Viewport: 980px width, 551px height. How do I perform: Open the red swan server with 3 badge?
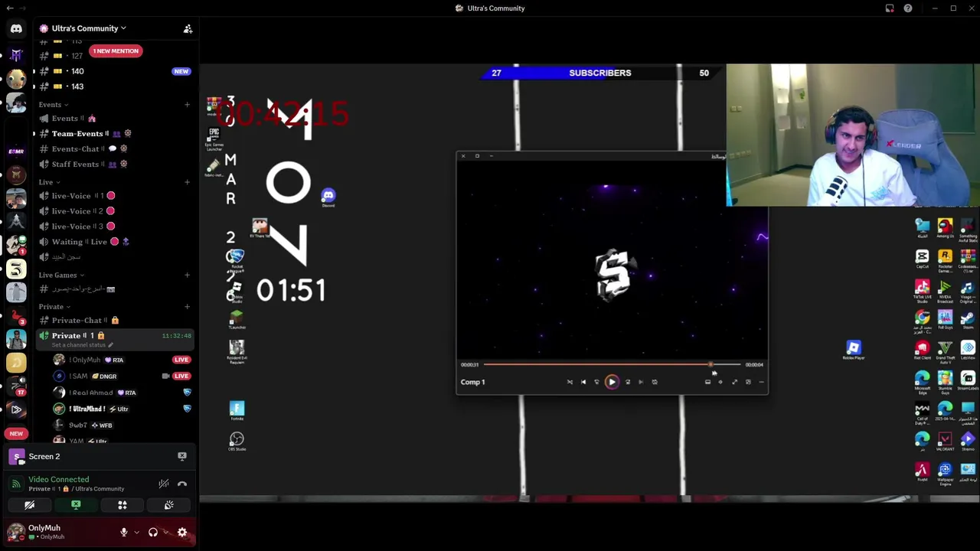tap(16, 316)
